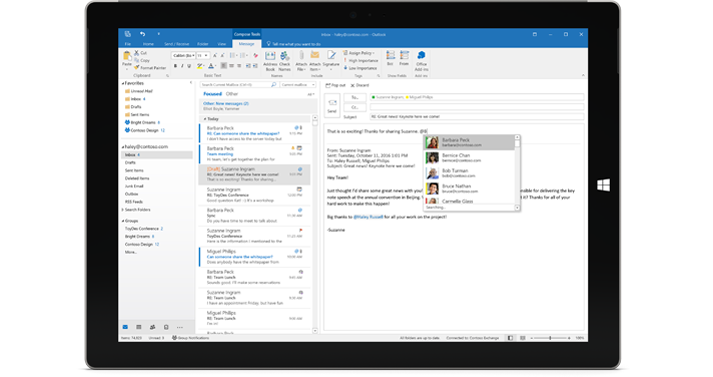Screen dimensions: 713x377
Task: Click the Send button in compose pane
Action: pyautogui.click(x=332, y=106)
